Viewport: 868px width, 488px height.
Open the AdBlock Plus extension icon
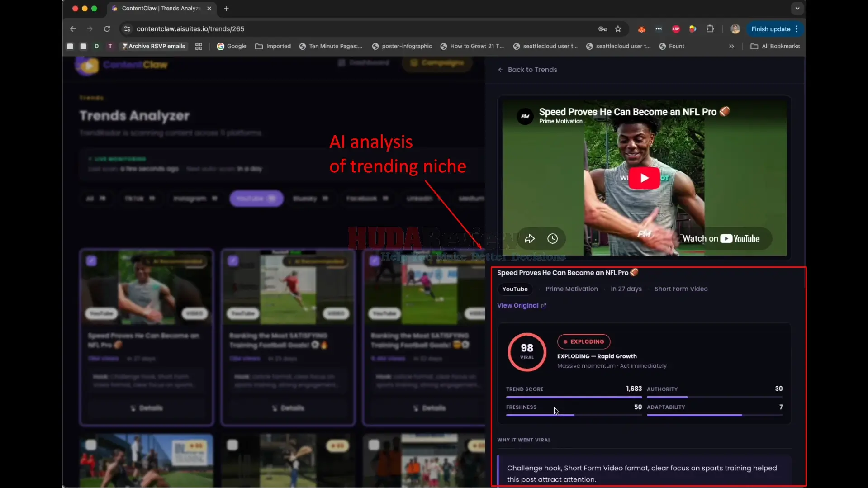click(x=676, y=29)
